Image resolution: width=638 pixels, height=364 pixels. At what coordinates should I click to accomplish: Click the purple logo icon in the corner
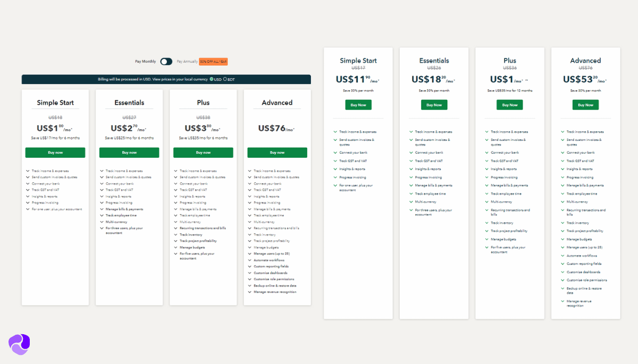pyautogui.click(x=19, y=344)
